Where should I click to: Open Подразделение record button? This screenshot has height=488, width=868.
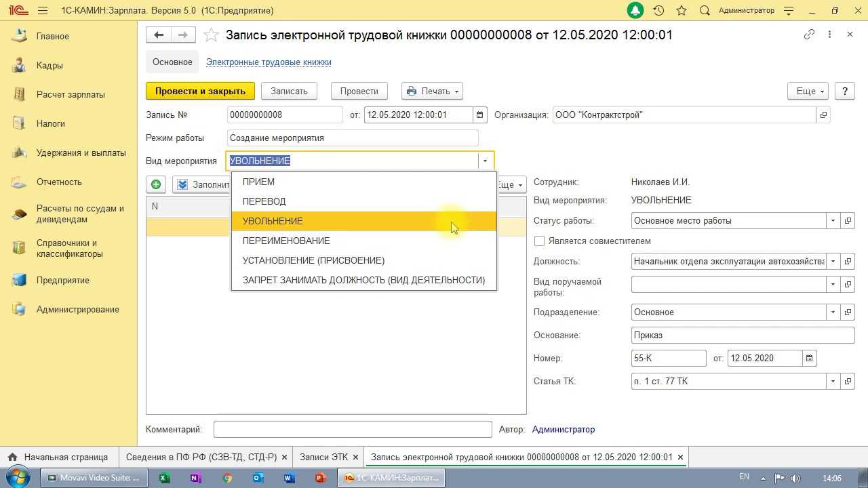pos(848,312)
